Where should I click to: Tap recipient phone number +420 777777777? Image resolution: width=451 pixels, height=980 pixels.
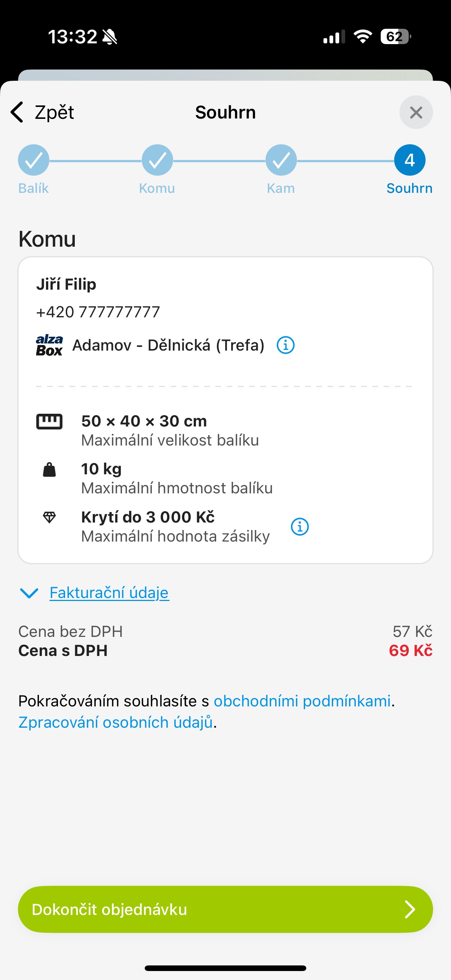click(x=98, y=312)
